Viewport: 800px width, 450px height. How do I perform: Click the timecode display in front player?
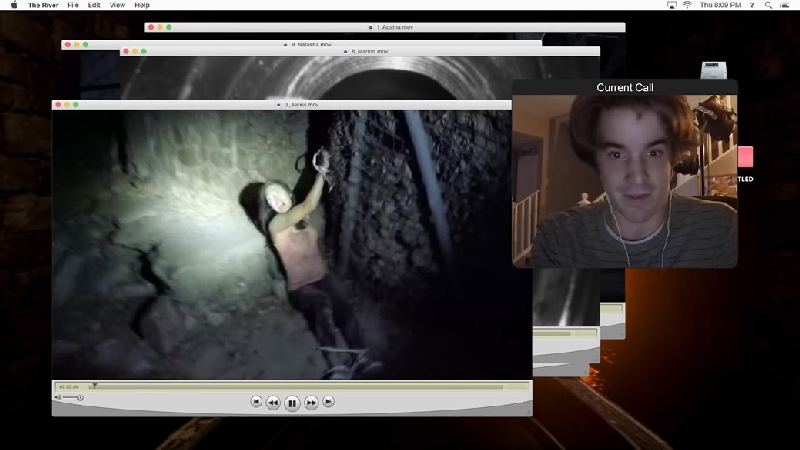[x=69, y=387]
